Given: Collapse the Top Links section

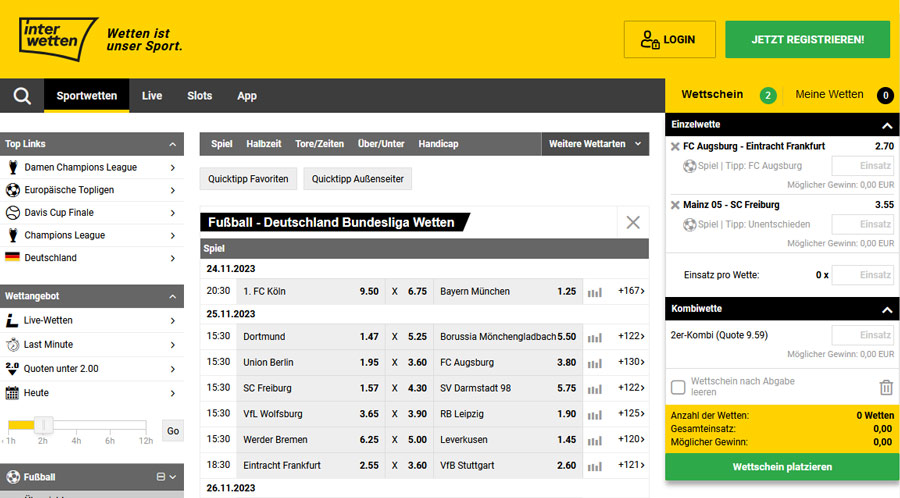Looking at the screenshot, I should point(173,144).
